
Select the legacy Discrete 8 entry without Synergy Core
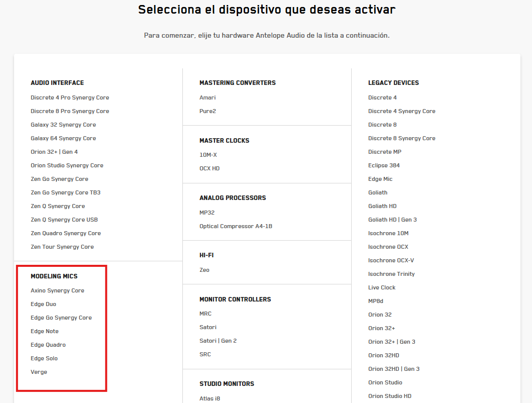[x=382, y=125]
